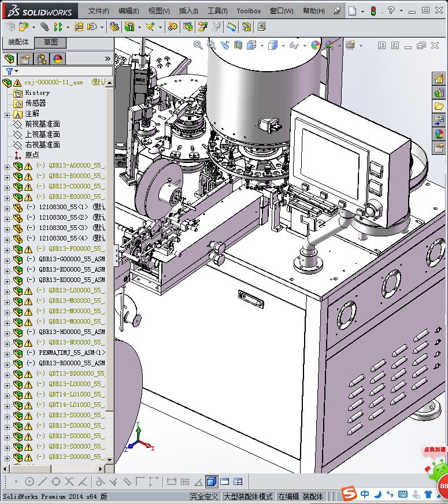Viewport: 448px width, 504px height.
Task: Click the tree horizontal scrollbar thumb
Action: 29,469
